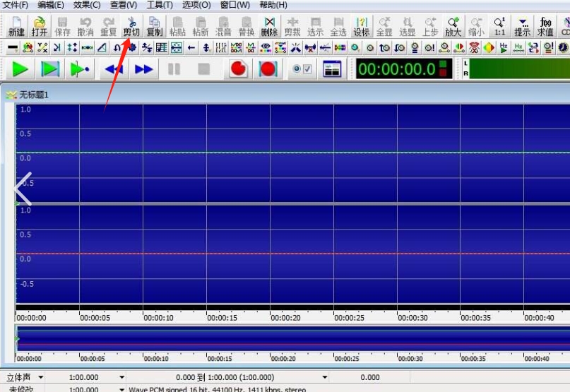
Task: Delete the selection with 删除
Action: (x=269, y=26)
